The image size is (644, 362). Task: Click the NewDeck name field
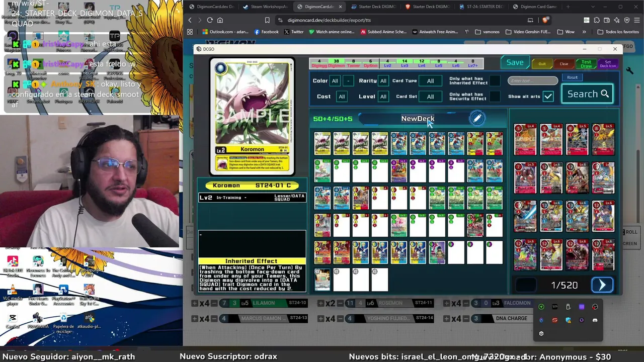click(418, 119)
